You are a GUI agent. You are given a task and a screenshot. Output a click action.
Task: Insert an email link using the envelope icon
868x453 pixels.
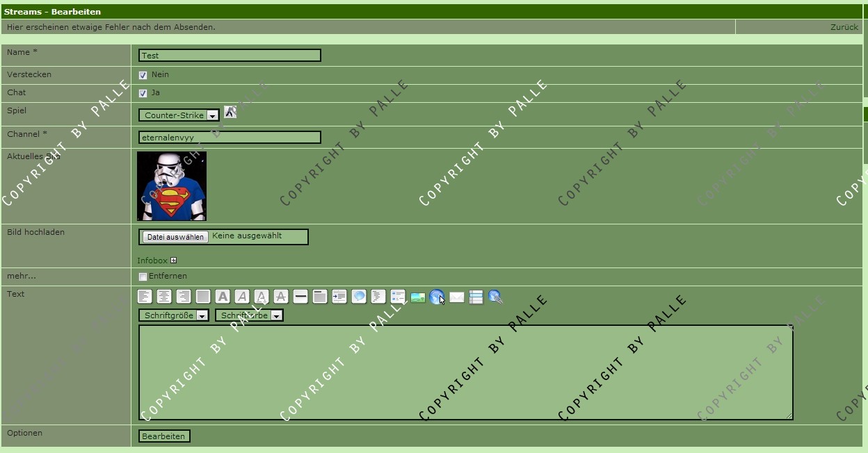[456, 297]
